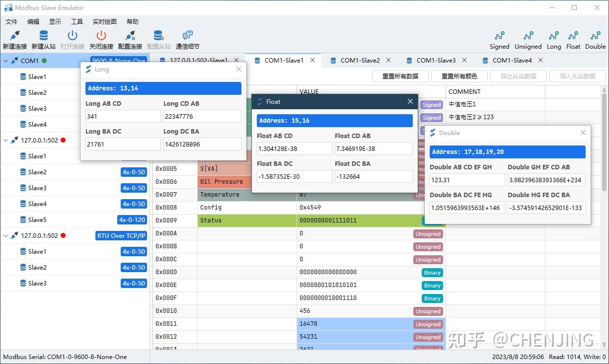Screen dimensions: 609x364
Task: Collapse the first 127.0.0.1:502 tree node
Action: point(6,140)
